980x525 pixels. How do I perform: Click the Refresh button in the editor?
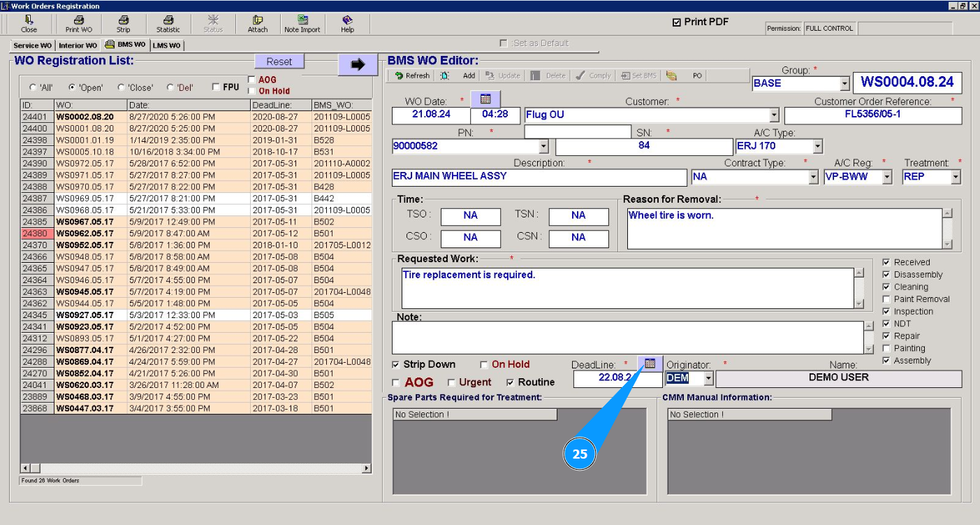tap(411, 75)
